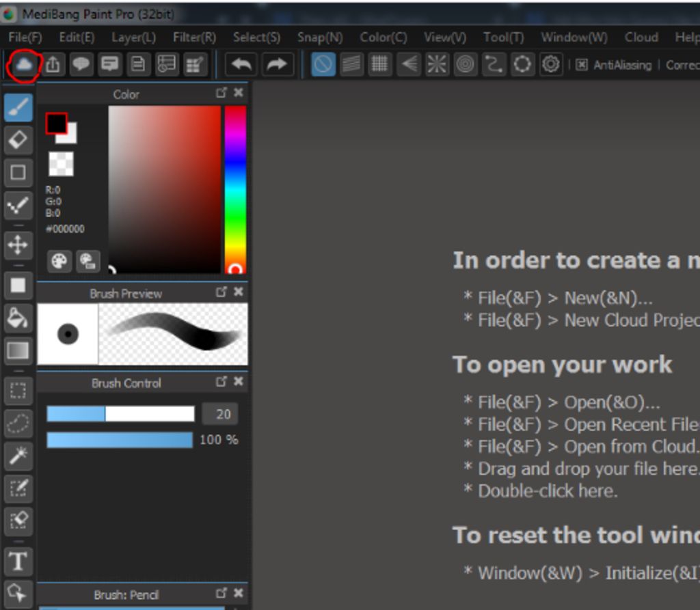Click the rainbow hue bar

pyautogui.click(x=235, y=189)
